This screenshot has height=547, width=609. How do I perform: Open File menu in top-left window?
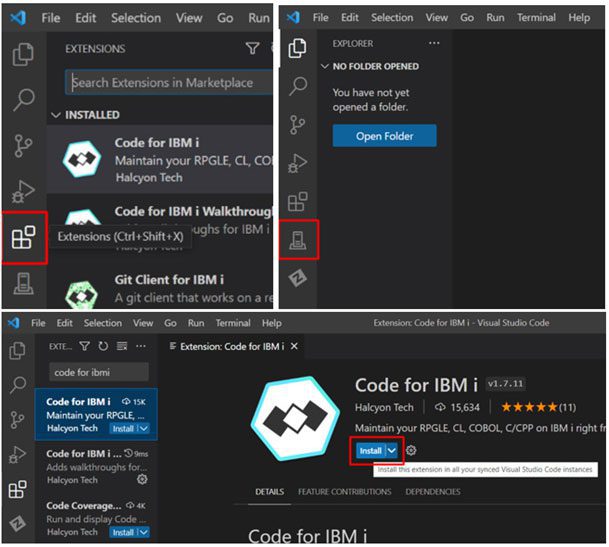pos(51,18)
